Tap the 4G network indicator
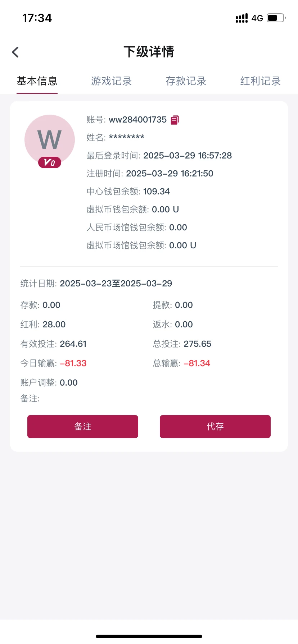 [x=257, y=18]
